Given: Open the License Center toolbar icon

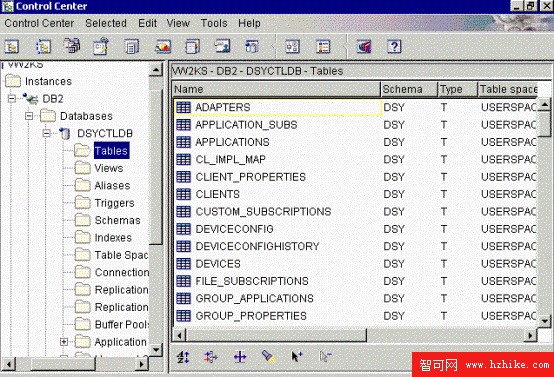Looking at the screenshot, I should tap(222, 46).
